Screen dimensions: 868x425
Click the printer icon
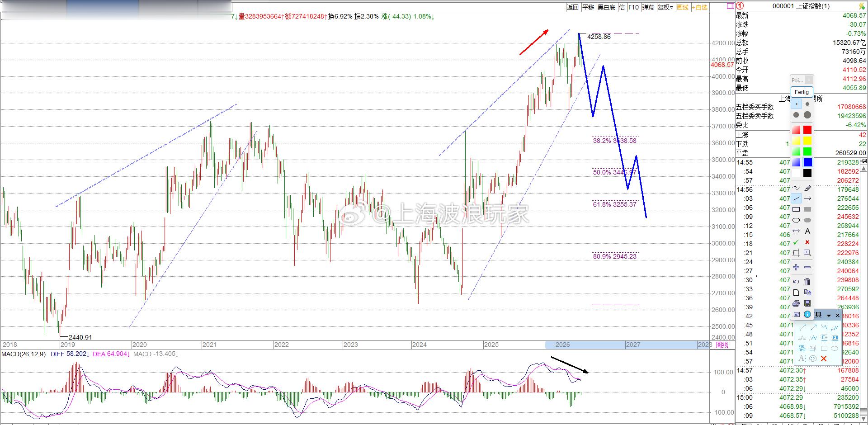point(796,303)
